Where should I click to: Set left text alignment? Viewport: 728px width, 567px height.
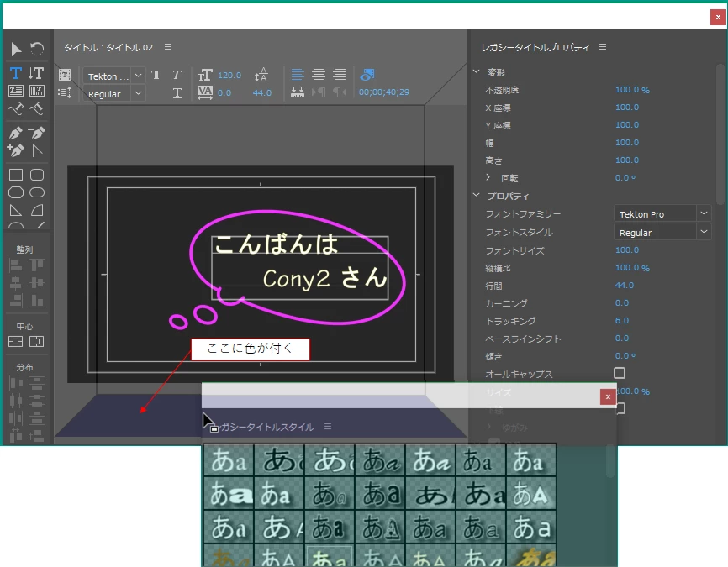[x=298, y=74]
